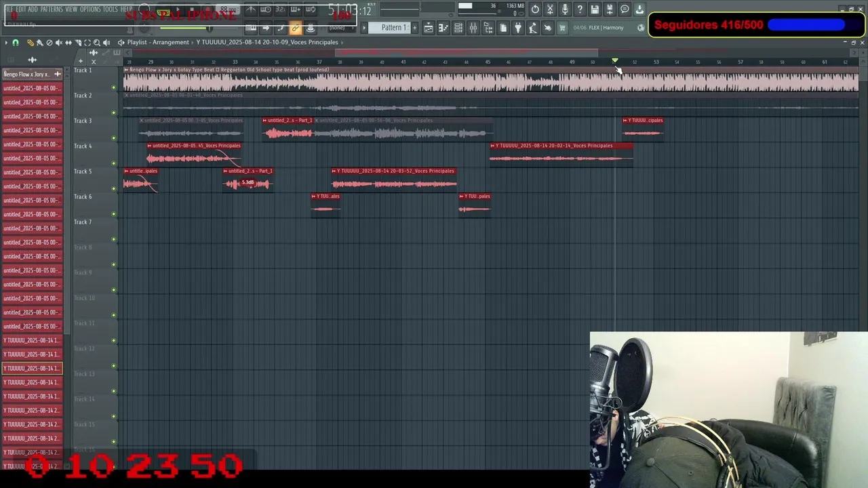This screenshot has width=868, height=488.
Task: Enable wait for input before recording
Action: click(266, 9)
